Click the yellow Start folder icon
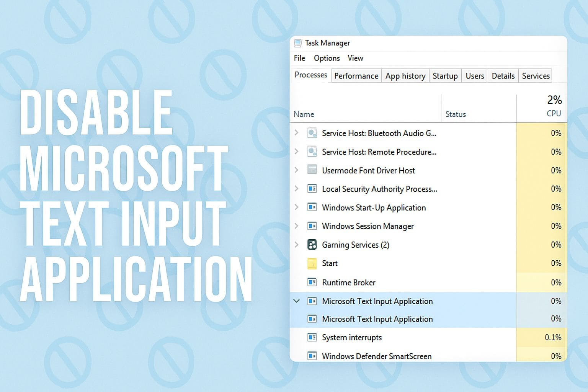This screenshot has height=392, width=588. coord(312,263)
